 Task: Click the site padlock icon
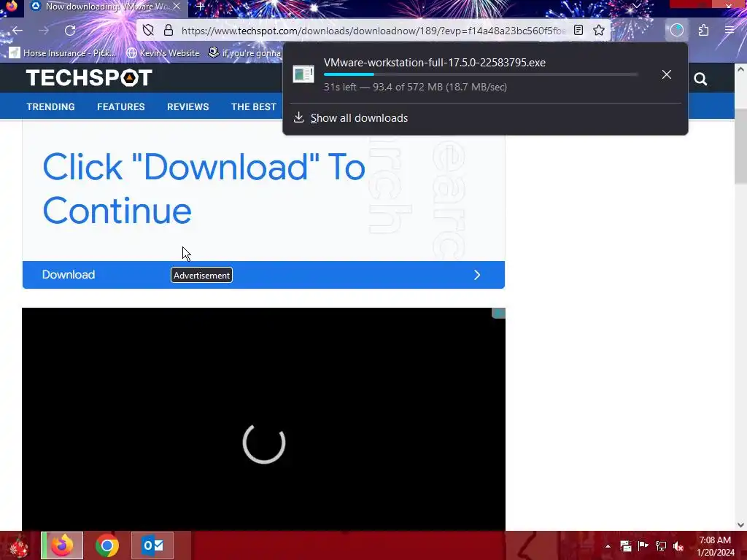pyautogui.click(x=169, y=31)
